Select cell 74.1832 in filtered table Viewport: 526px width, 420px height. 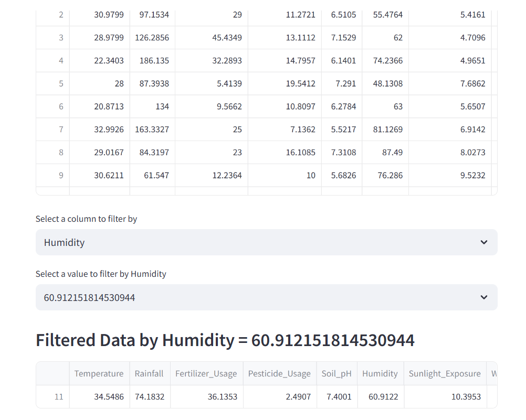(x=150, y=397)
